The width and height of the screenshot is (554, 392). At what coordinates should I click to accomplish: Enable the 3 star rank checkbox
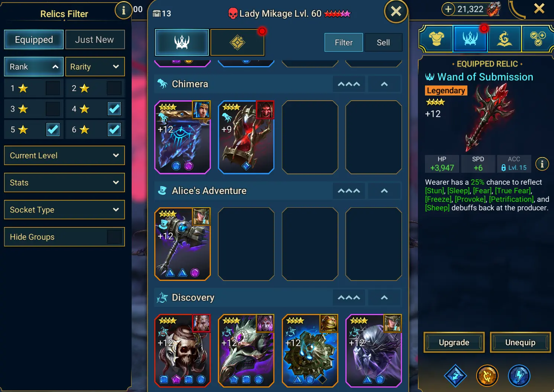tap(53, 109)
